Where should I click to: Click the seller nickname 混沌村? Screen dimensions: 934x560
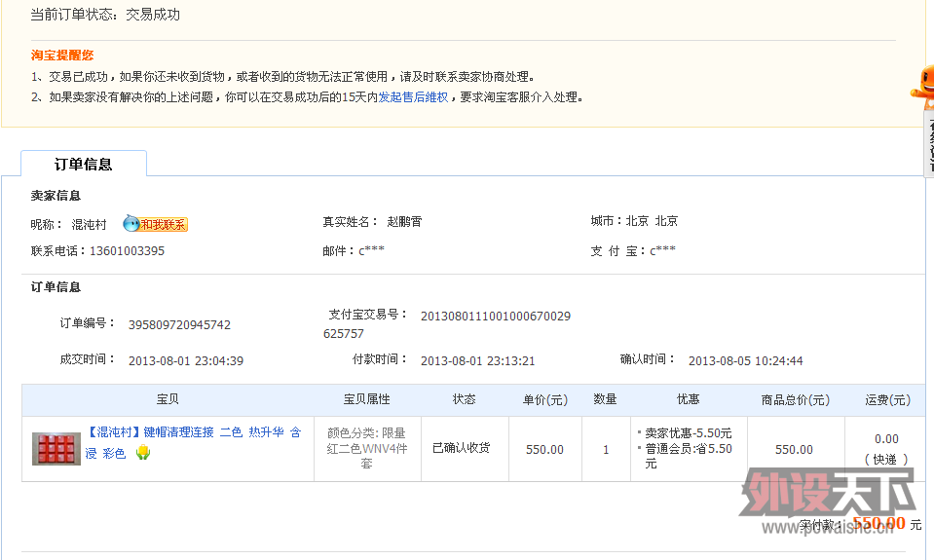(x=89, y=225)
